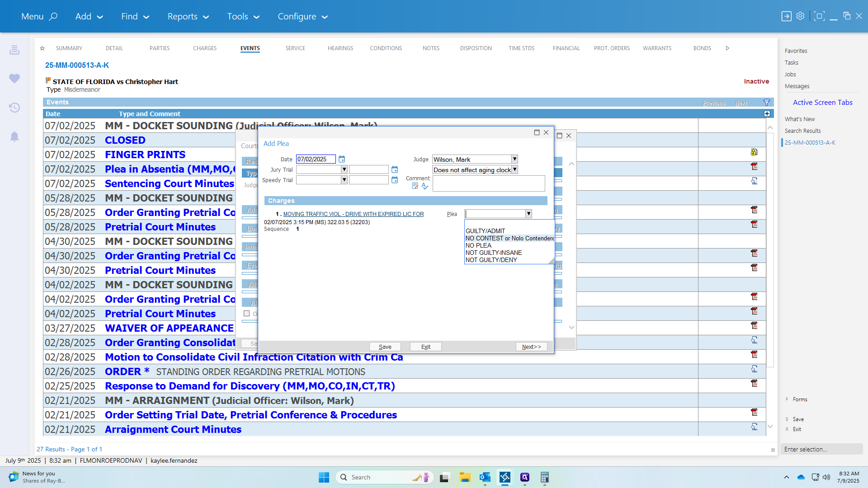This screenshot has width=868, height=488.
Task: Click the Comment text box
Action: click(489, 183)
